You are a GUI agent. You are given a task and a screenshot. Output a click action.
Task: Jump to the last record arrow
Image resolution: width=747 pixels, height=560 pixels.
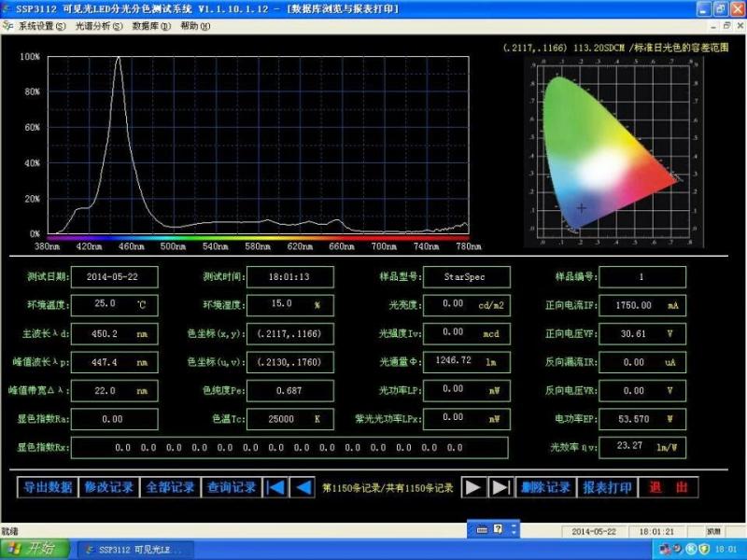501,487
